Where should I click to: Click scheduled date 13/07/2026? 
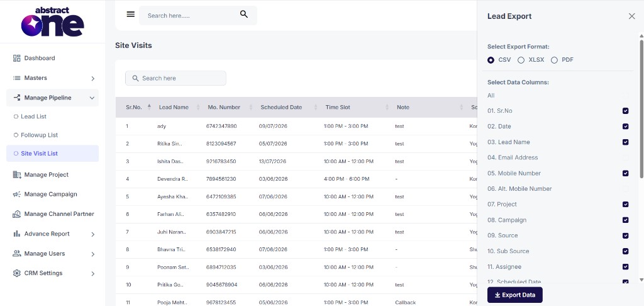[x=272, y=161]
